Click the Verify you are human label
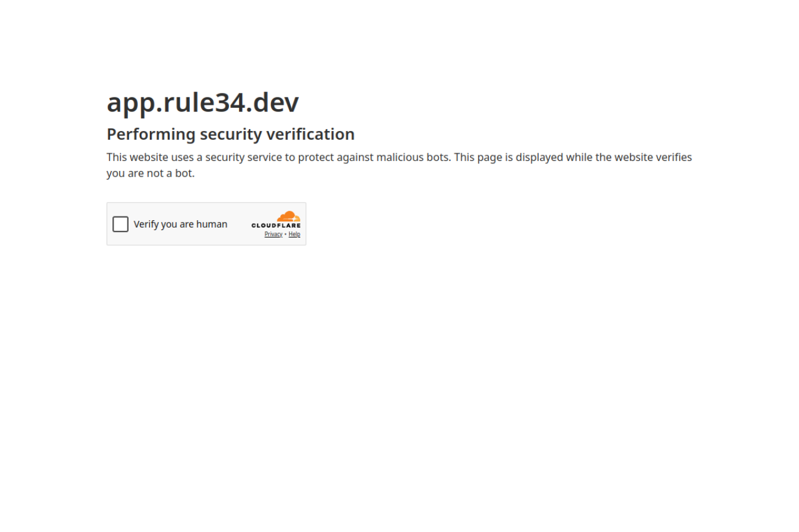The width and height of the screenshot is (799, 532). [x=180, y=223]
